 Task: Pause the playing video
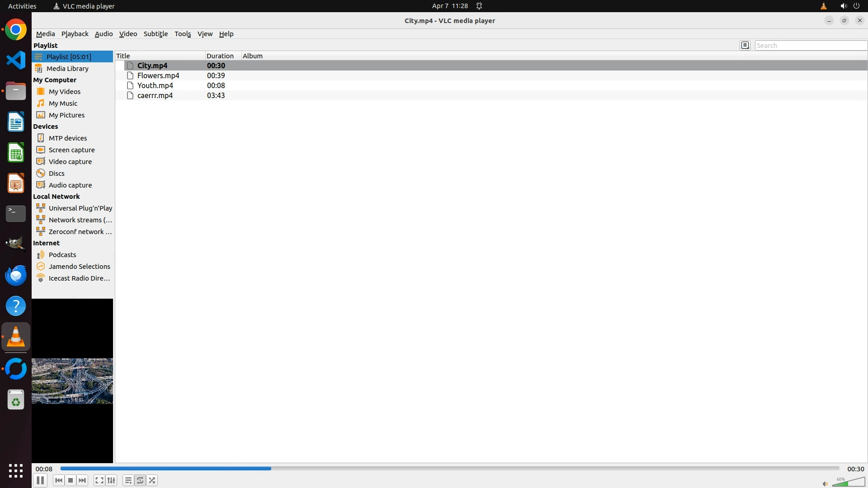pyautogui.click(x=40, y=480)
